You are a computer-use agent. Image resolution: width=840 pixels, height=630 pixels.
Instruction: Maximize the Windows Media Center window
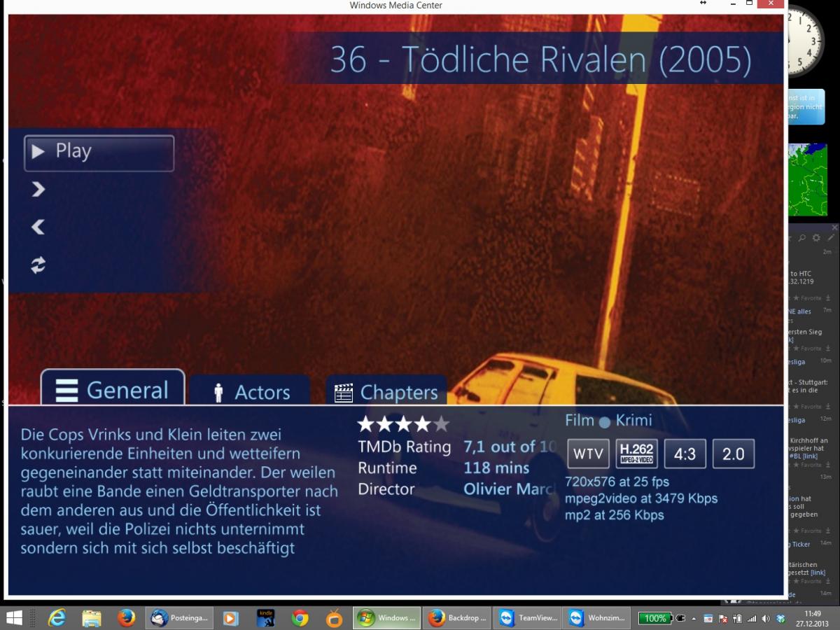pos(749,3)
